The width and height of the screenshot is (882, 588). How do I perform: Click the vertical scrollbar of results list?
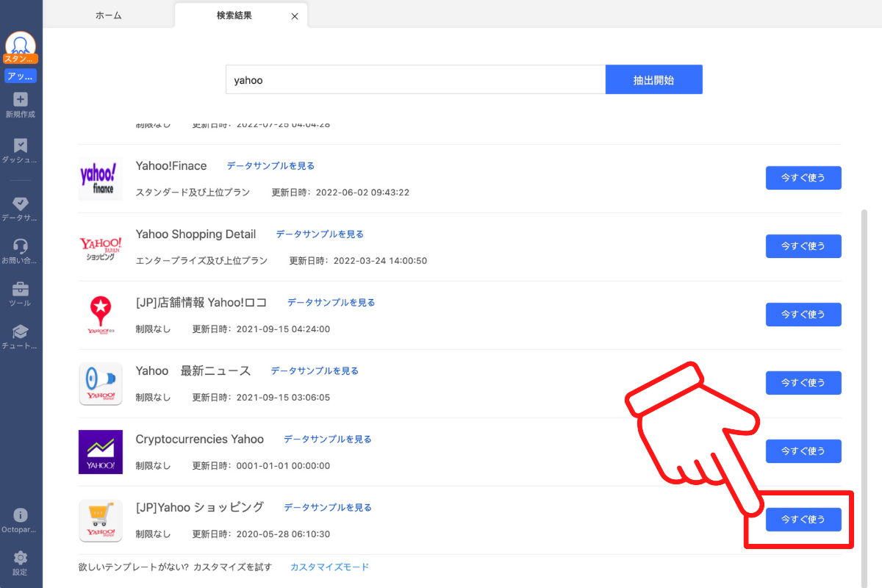pyautogui.click(x=864, y=367)
